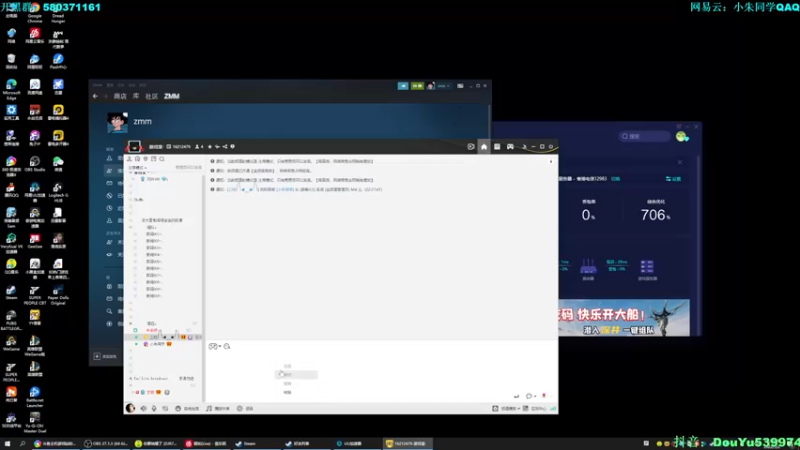Open the gamepad icon in YY header
The height and width of the screenshot is (450, 800).
click(510, 146)
